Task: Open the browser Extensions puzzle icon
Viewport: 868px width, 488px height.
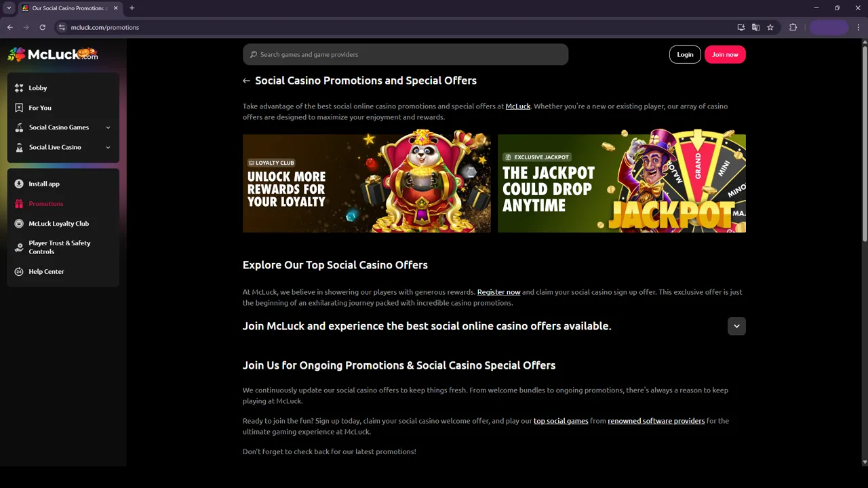Action: [x=793, y=28]
